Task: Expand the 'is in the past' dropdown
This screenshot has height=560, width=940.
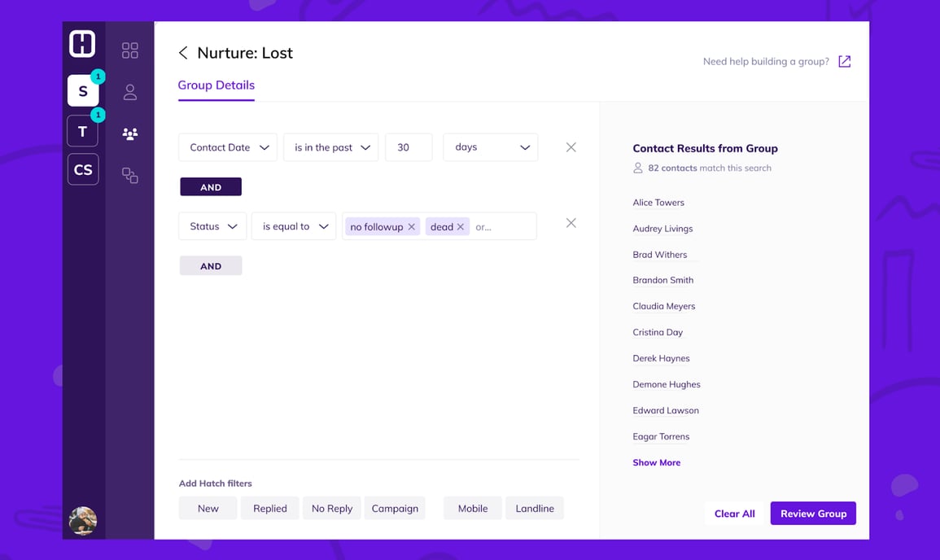Action: tap(330, 147)
